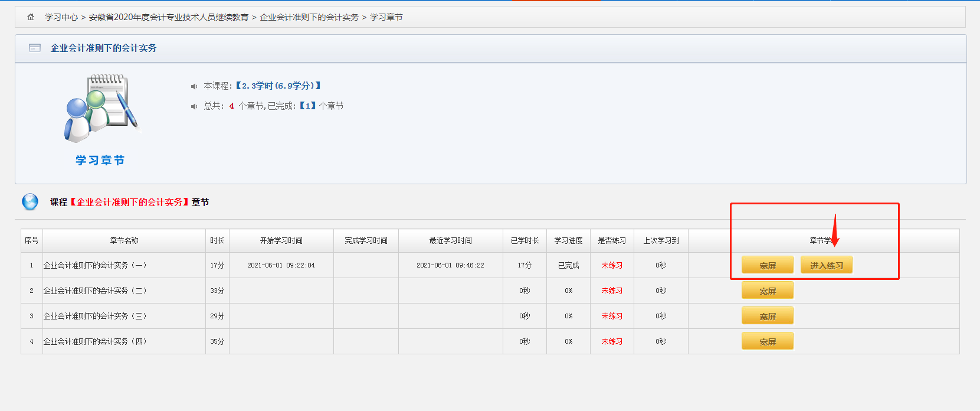The height and width of the screenshot is (411, 980).
Task: Click the blue globe icon by 课程 heading
Action: (30, 202)
